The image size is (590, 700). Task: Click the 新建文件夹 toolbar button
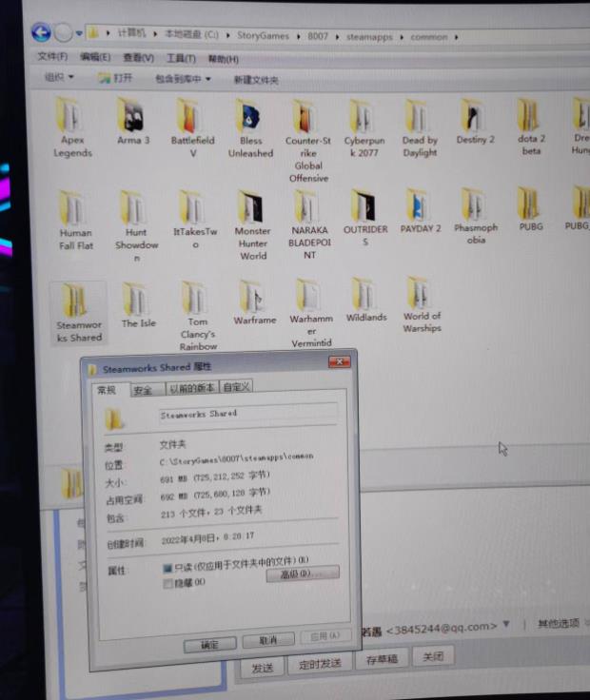coord(256,80)
